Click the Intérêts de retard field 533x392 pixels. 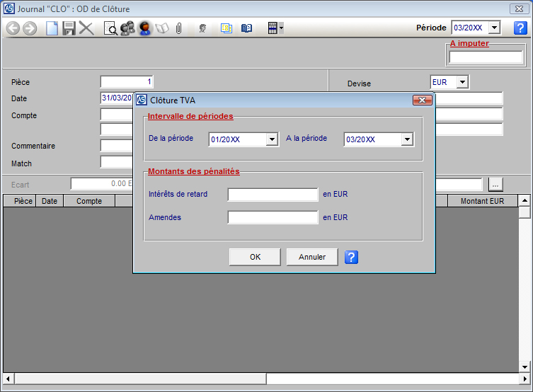pyautogui.click(x=273, y=195)
